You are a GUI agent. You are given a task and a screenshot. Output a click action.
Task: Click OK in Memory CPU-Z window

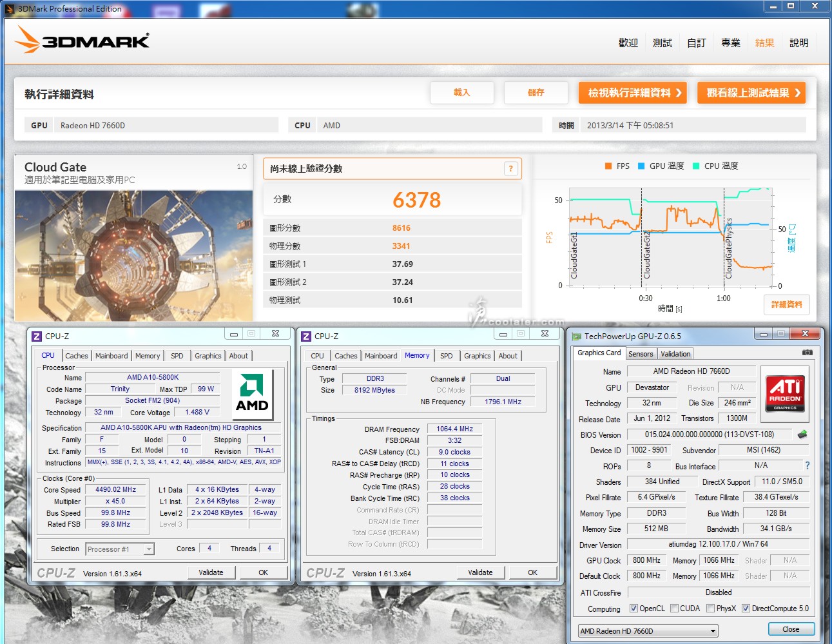[532, 572]
